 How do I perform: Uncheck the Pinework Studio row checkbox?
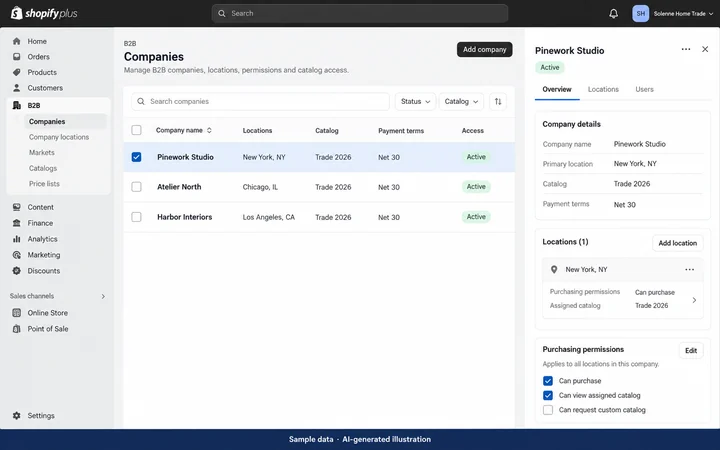click(x=136, y=157)
